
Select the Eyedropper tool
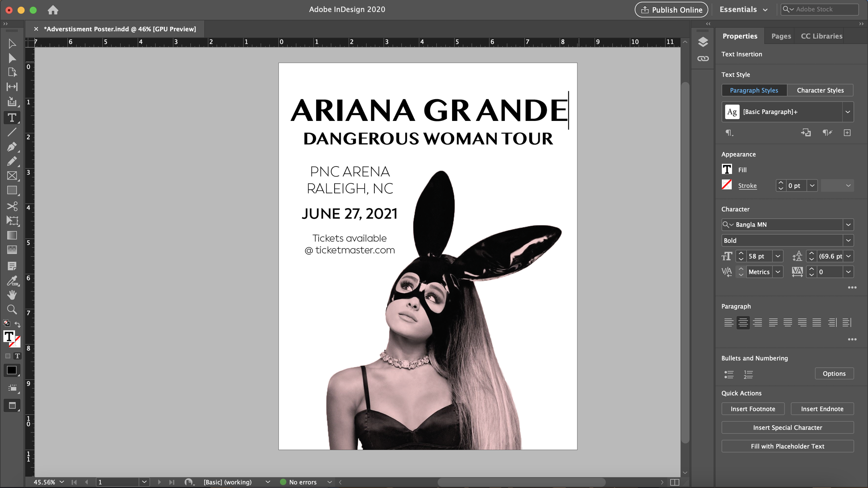(12, 281)
